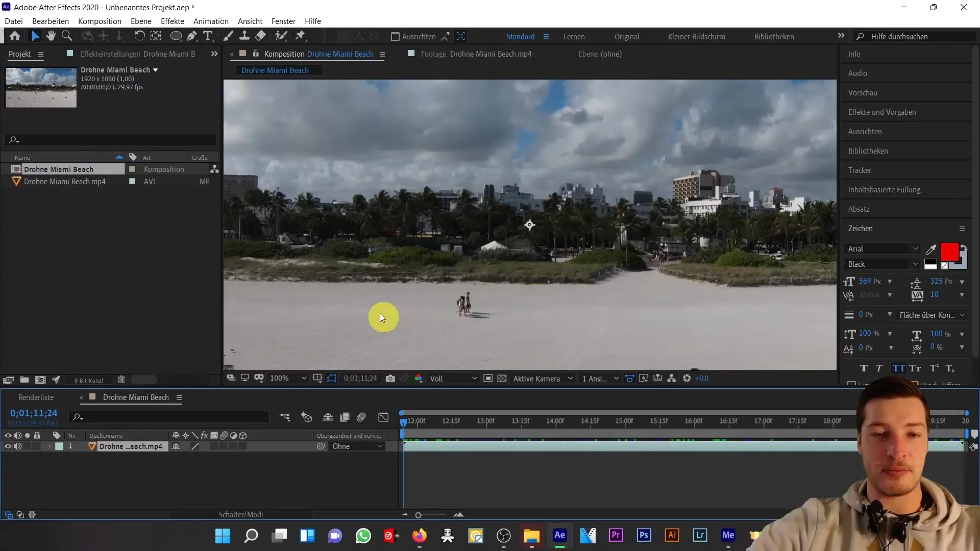Switch to Kleiner Bildschirm workspace

696,37
